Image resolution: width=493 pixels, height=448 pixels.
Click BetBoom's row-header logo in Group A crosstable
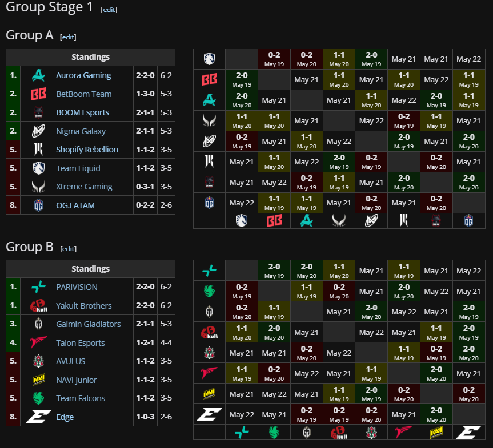(210, 79)
